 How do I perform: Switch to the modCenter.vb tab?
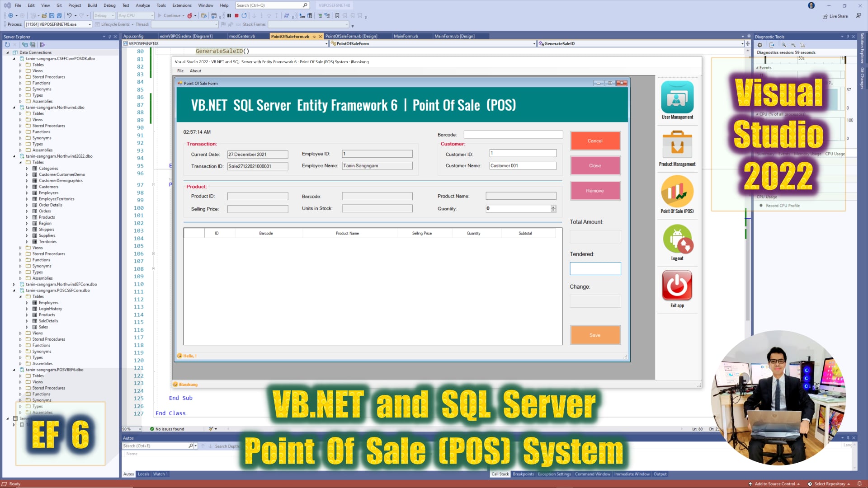(242, 36)
